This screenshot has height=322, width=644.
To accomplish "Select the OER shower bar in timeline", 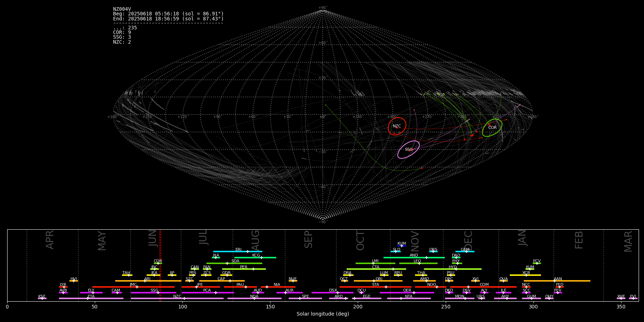I will (x=407, y=293).
